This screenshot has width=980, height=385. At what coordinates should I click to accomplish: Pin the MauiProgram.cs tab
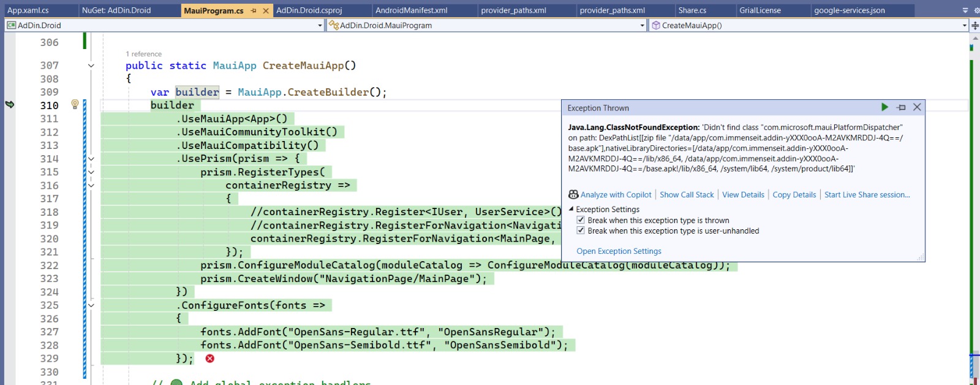[254, 10]
